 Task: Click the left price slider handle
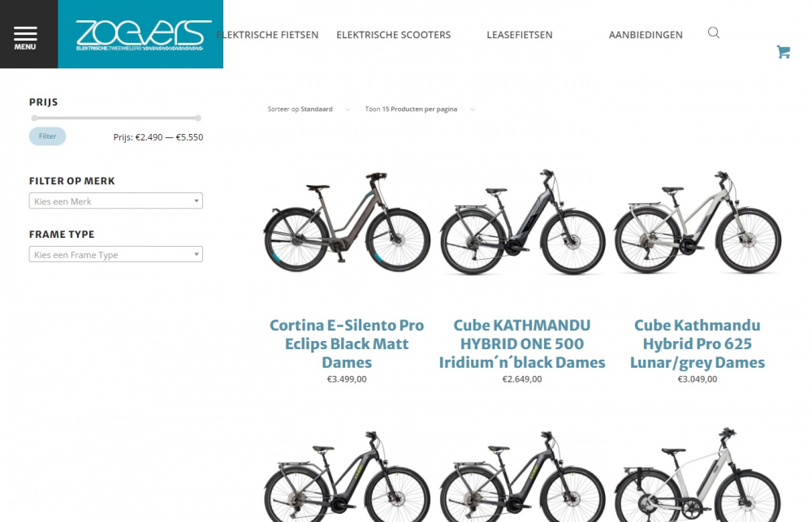[x=34, y=118]
